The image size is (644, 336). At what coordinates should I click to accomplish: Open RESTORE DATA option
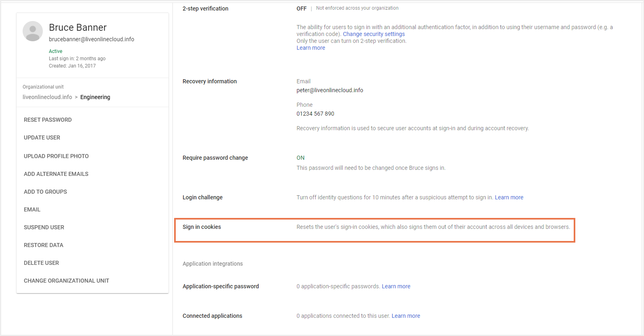coord(44,245)
